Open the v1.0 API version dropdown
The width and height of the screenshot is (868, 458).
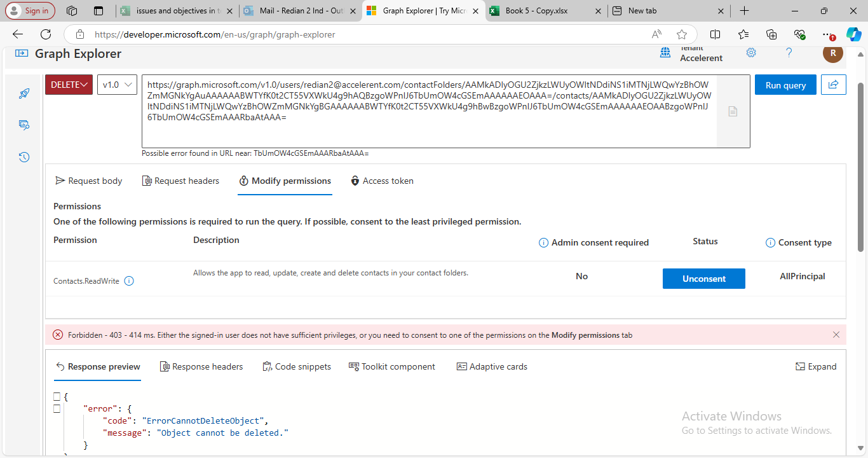coord(117,85)
